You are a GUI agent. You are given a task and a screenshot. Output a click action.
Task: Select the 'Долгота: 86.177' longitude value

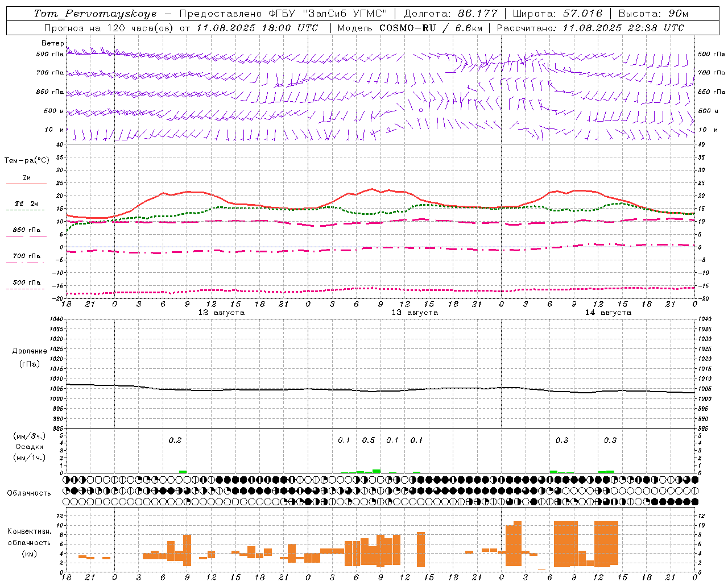tap(450, 14)
